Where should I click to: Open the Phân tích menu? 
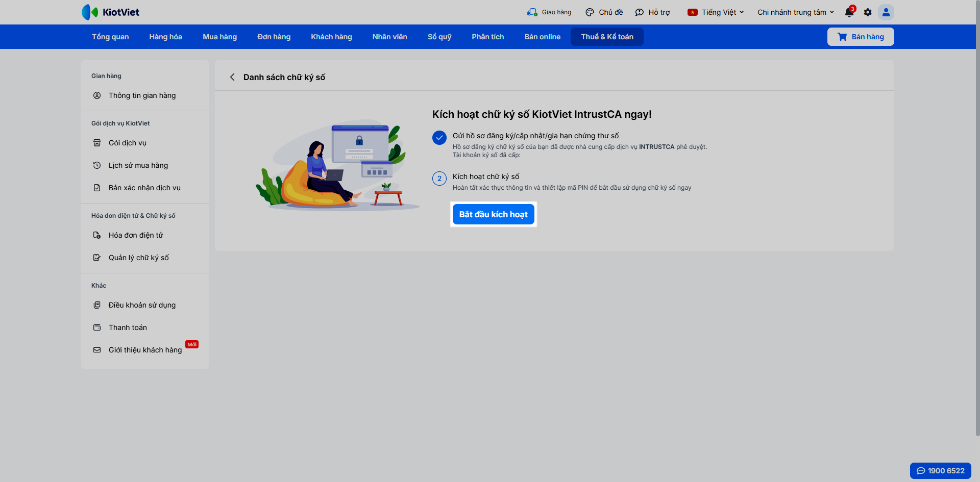pyautogui.click(x=488, y=37)
